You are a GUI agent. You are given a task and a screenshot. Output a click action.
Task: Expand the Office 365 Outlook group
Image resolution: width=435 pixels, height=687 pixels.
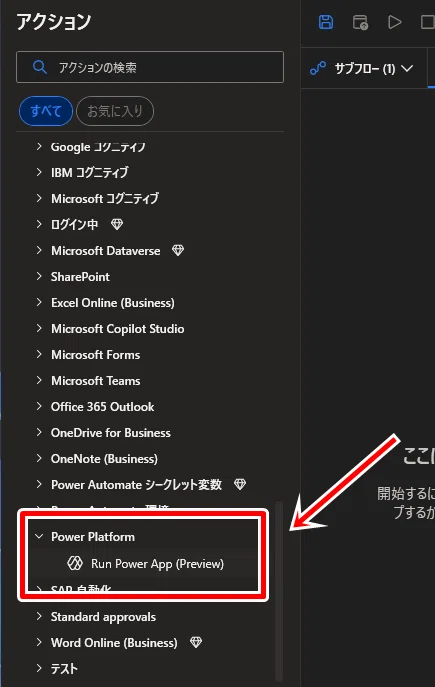[x=39, y=406]
